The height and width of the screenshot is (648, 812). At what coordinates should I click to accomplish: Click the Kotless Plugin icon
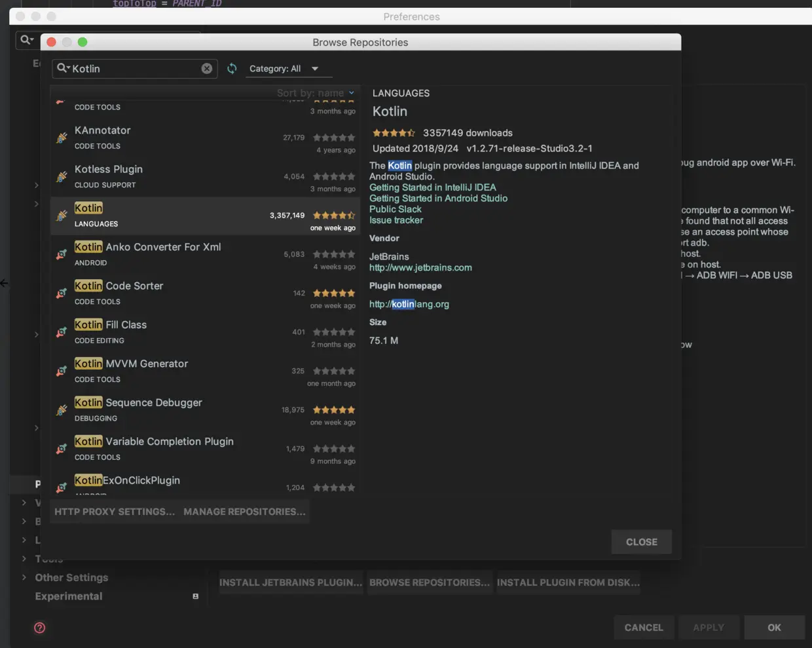click(61, 177)
